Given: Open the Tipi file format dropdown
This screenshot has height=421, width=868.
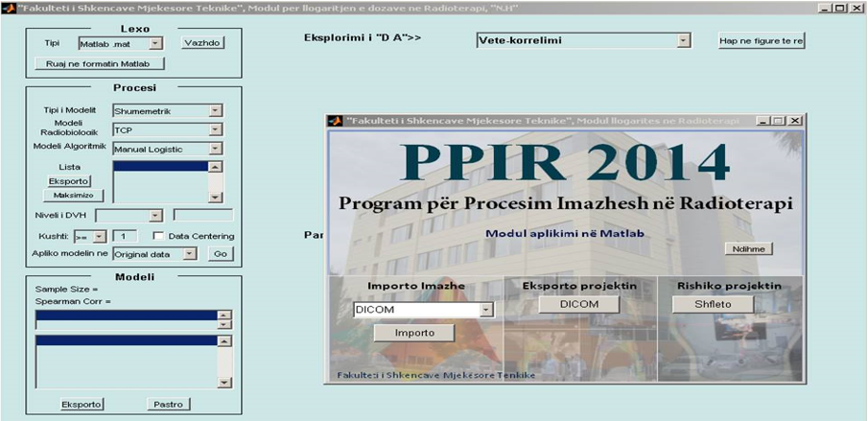Looking at the screenshot, I should pos(157,43).
